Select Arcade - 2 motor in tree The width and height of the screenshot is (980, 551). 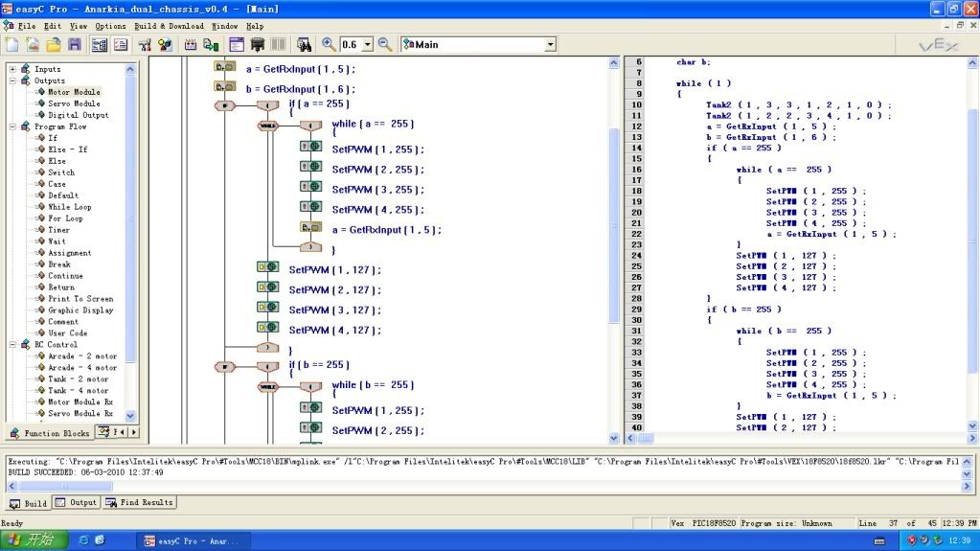click(82, 356)
